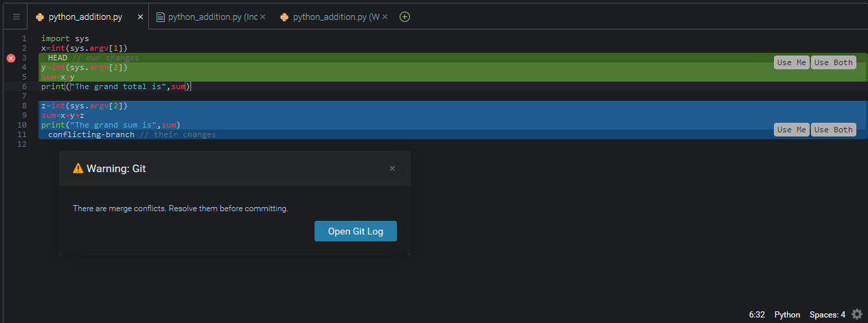Click Use Both for the conflicting-branch changes
The height and width of the screenshot is (323, 868).
(833, 130)
